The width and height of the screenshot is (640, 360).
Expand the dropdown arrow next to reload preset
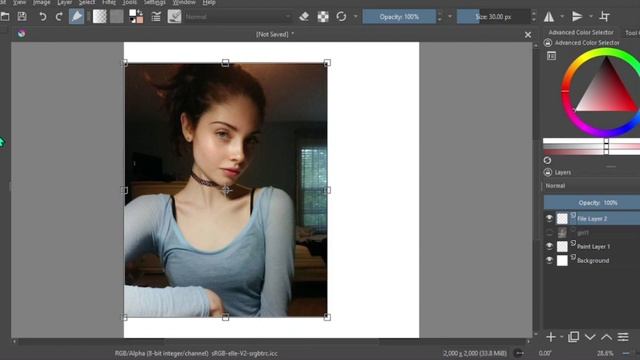coord(356,17)
